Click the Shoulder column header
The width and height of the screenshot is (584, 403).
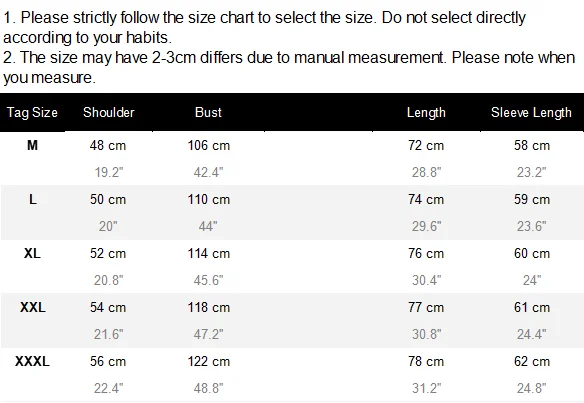(x=108, y=112)
